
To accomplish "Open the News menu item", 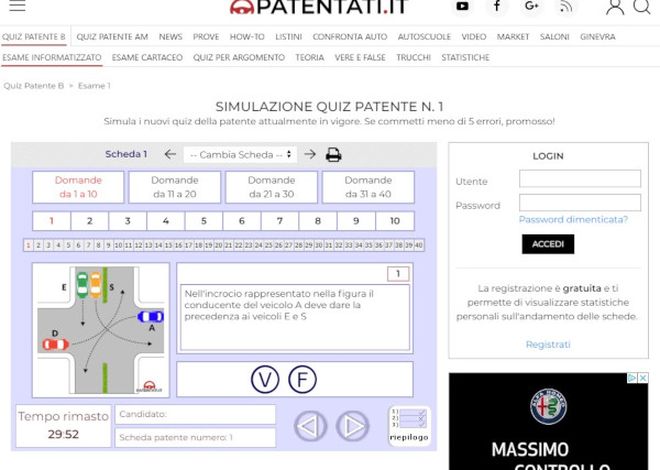I will click(x=170, y=37).
